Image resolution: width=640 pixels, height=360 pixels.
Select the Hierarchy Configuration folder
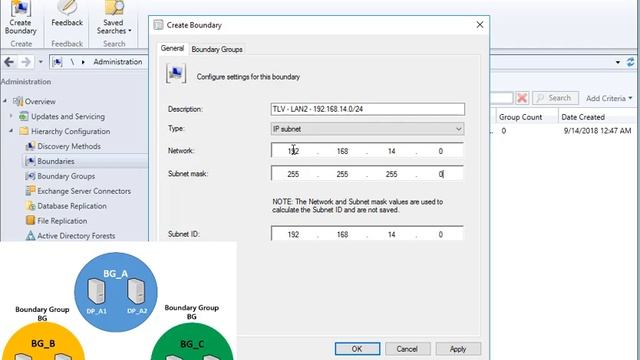point(70,131)
